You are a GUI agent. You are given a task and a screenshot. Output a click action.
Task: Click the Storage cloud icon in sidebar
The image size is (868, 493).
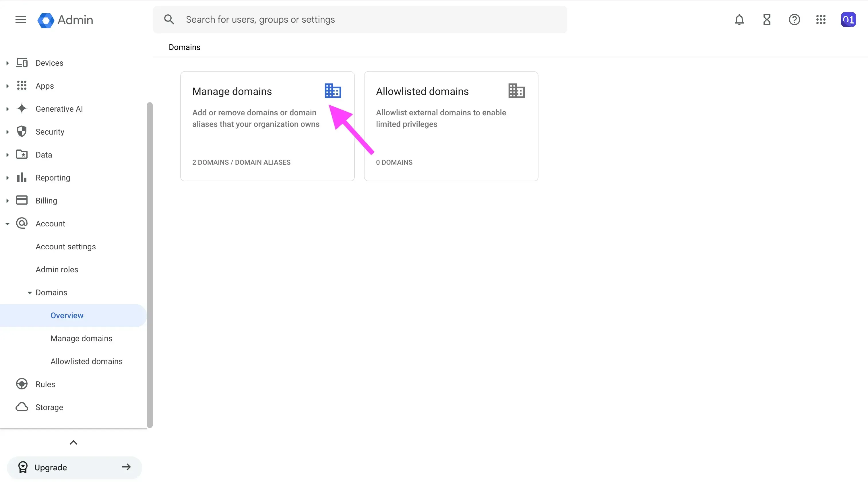[x=21, y=407]
